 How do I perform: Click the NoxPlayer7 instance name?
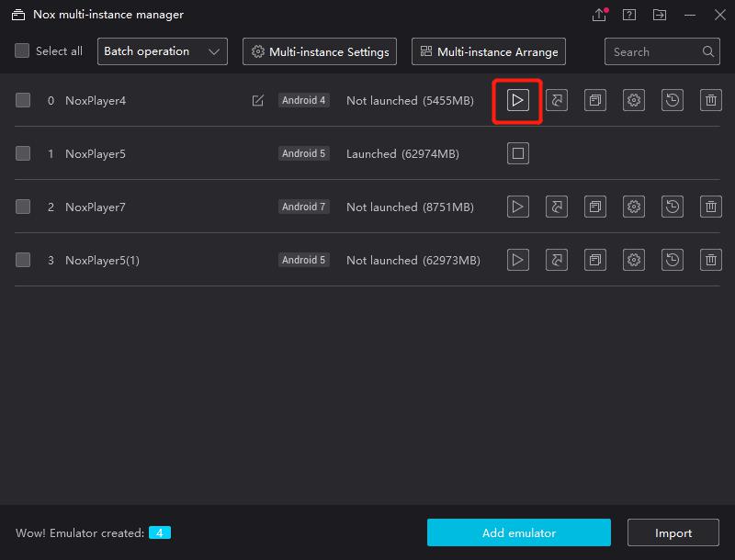pos(96,207)
